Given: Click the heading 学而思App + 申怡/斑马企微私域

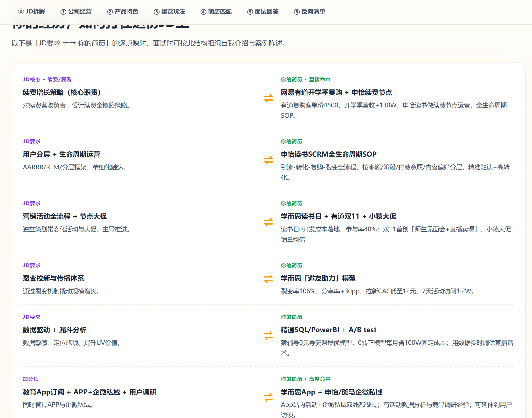Looking at the screenshot, I should pyautogui.click(x=332, y=392).
